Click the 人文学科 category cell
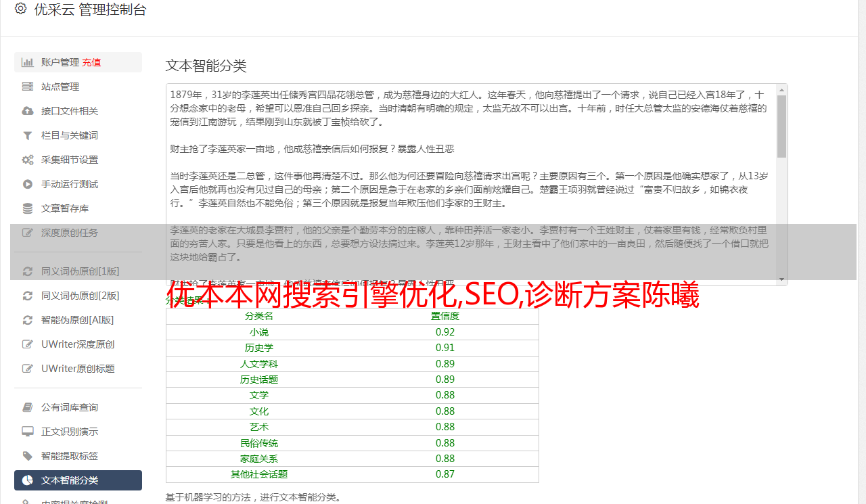 [259, 364]
